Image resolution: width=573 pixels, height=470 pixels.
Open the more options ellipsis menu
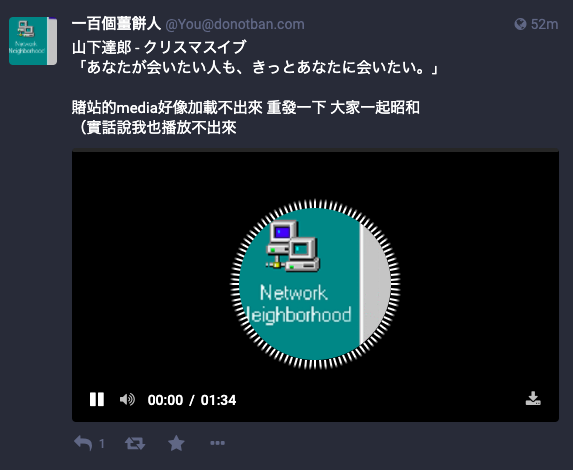(217, 443)
